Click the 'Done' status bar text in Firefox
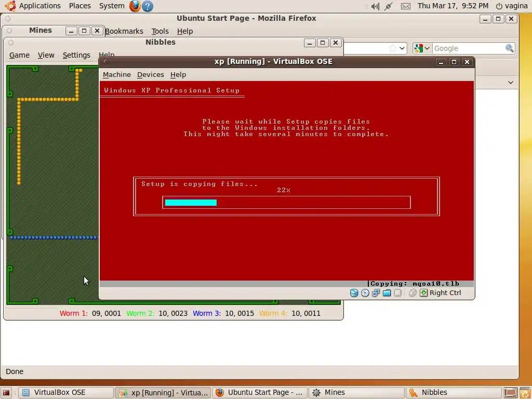Viewport: 532px width, 399px height. [15, 371]
